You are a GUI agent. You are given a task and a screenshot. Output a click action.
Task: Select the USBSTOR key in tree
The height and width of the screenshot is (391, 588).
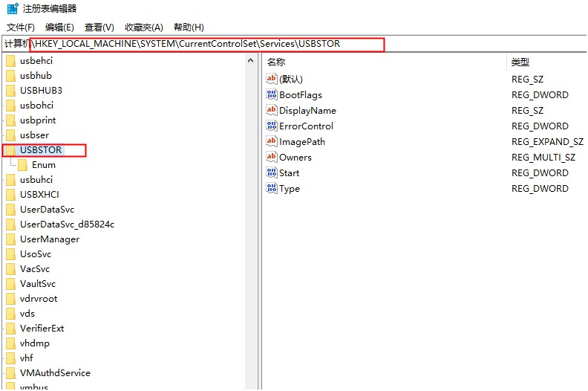(x=41, y=150)
